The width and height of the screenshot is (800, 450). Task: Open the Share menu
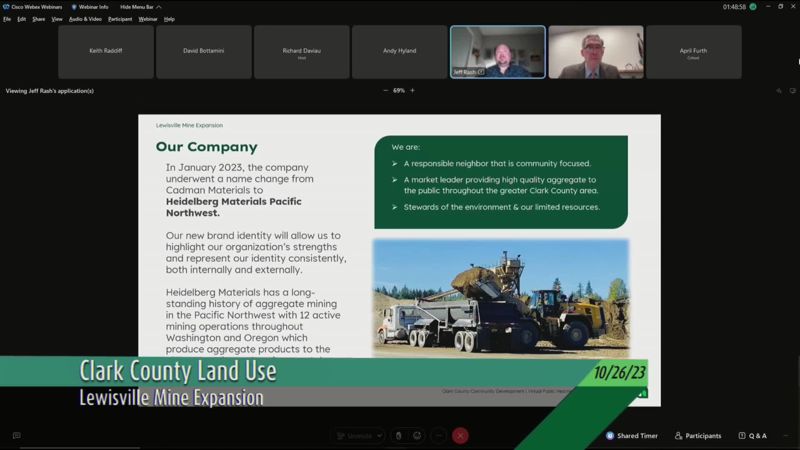[x=39, y=19]
